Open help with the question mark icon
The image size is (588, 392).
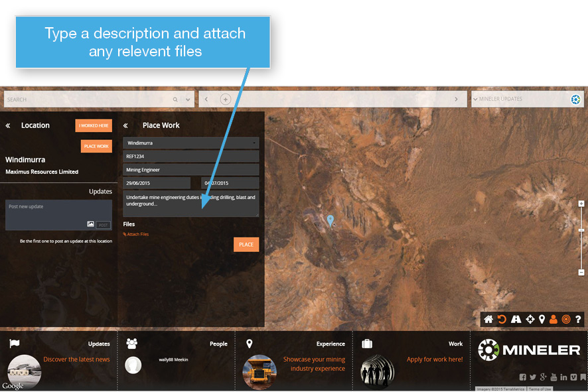[x=578, y=320]
